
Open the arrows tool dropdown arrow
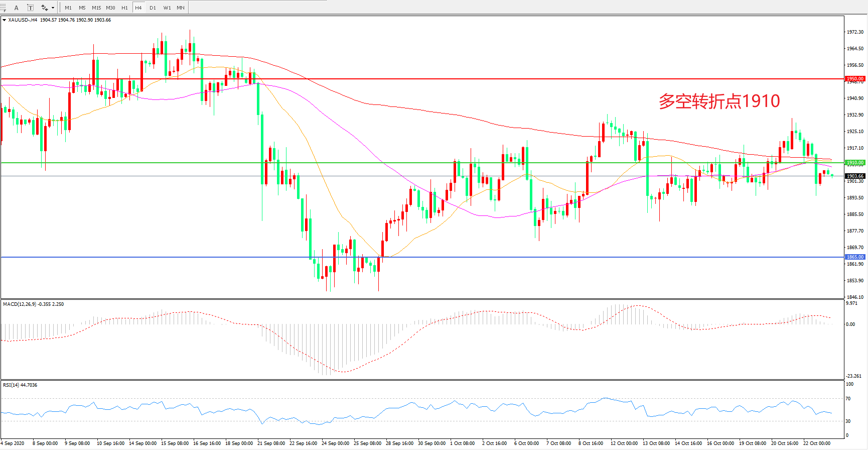53,8
